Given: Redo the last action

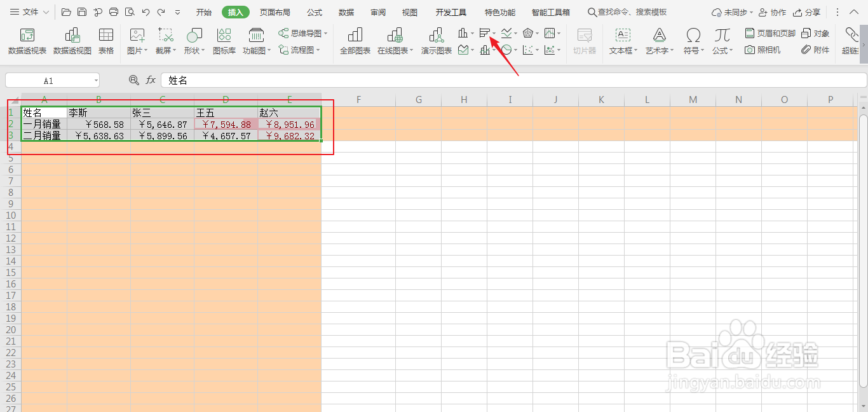Looking at the screenshot, I should (161, 12).
